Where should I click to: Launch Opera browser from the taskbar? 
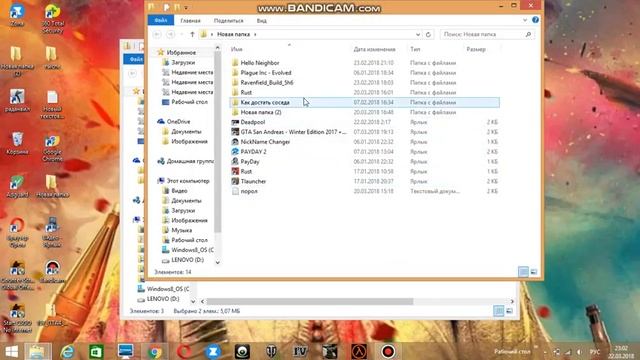coord(184,351)
